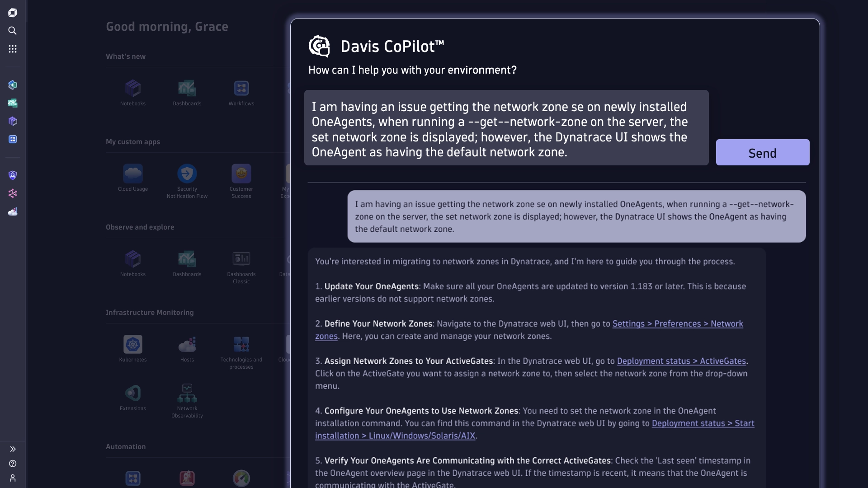Open search from the left sidebar
This screenshot has width=868, height=488.
(13, 31)
